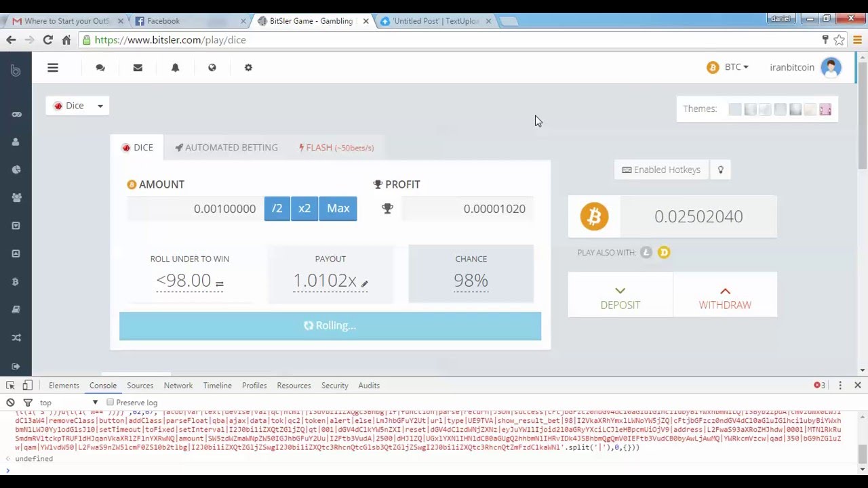Click the lightbulb icon next to Enabled Hotkeys

[721, 170]
